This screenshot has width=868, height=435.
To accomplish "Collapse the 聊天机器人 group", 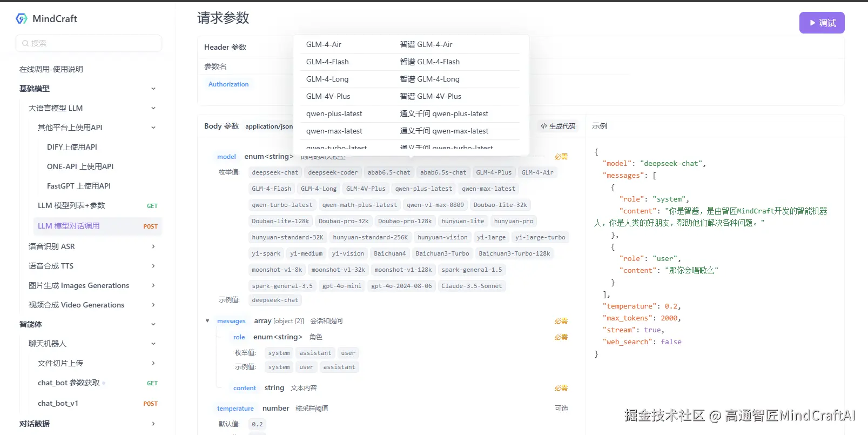I will click(153, 344).
